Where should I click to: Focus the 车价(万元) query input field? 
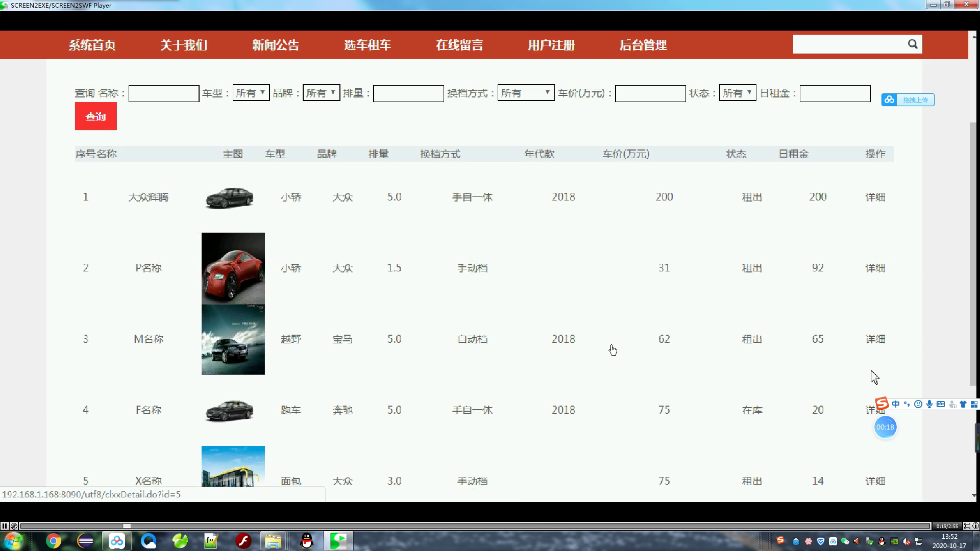pos(650,93)
